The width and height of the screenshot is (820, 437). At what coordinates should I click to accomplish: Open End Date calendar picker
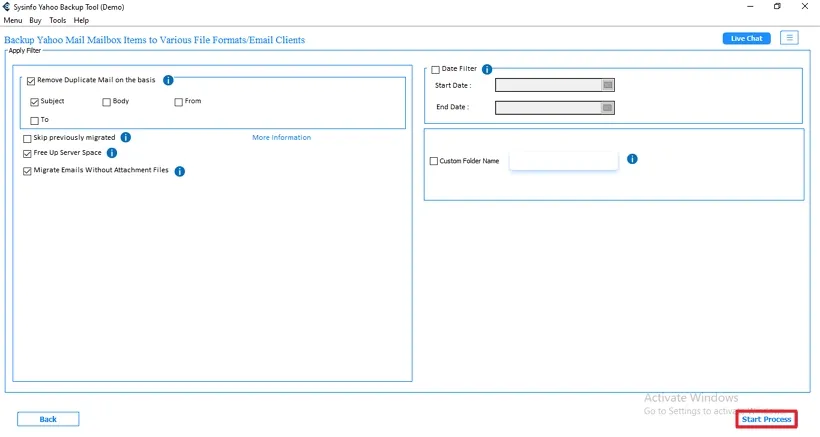pyautogui.click(x=608, y=108)
